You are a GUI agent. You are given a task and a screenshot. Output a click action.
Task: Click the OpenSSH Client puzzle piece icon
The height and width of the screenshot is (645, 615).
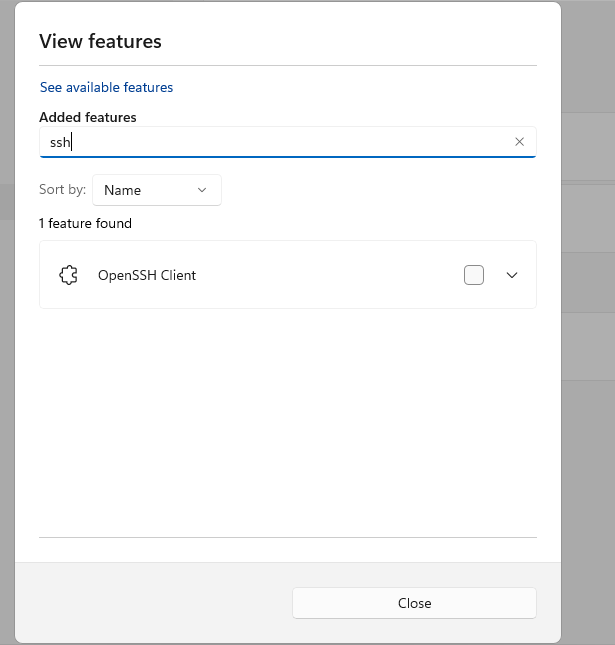coord(68,275)
